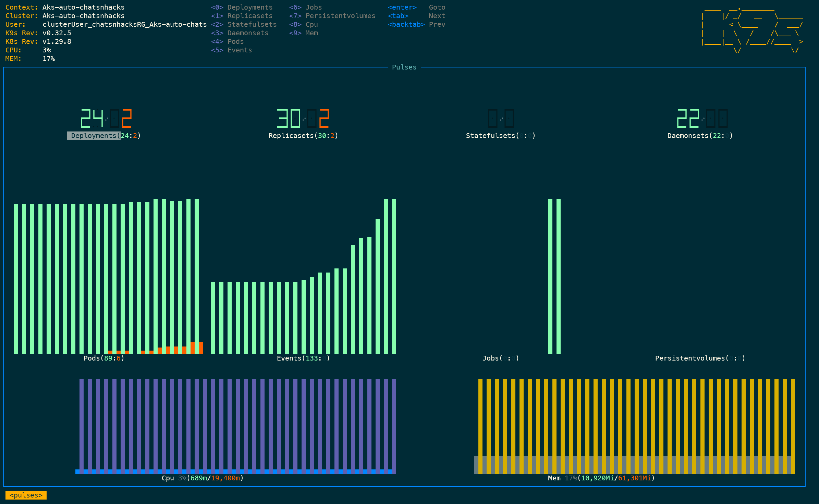Viewport: 819px width, 504px height.
Task: Select the <0> Deployments shortcut
Action: tap(242, 7)
